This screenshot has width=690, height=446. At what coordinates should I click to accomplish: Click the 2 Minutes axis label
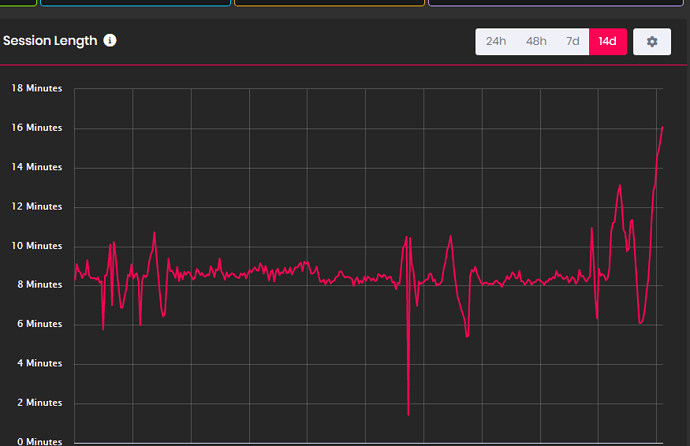pos(40,403)
